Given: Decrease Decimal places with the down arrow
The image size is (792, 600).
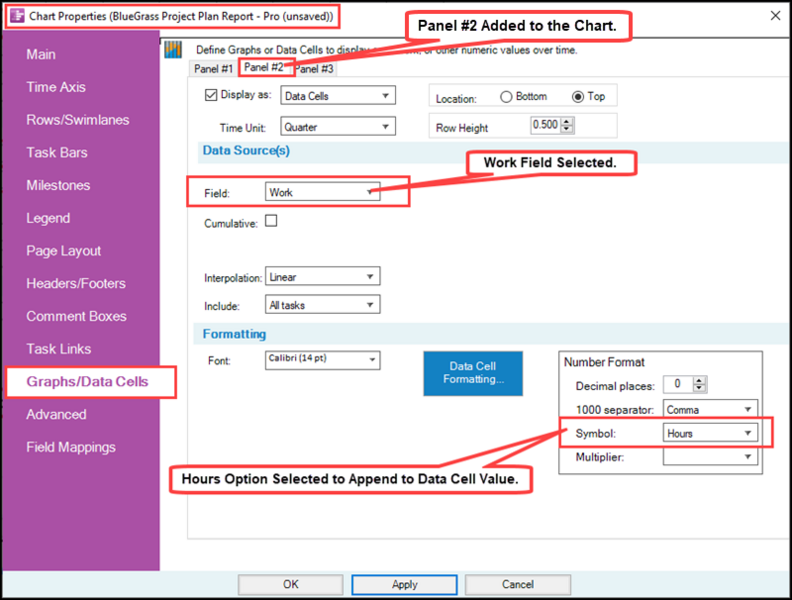Looking at the screenshot, I should [700, 388].
